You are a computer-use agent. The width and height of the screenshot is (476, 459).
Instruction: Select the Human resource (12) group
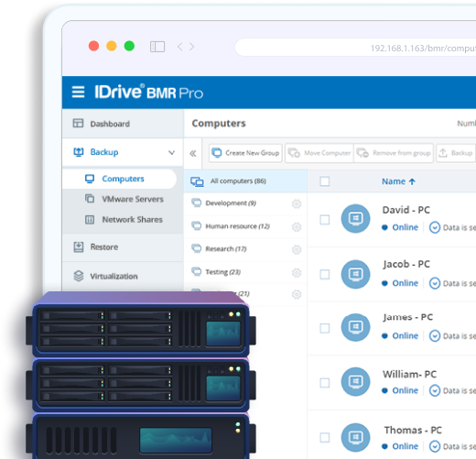click(245, 226)
